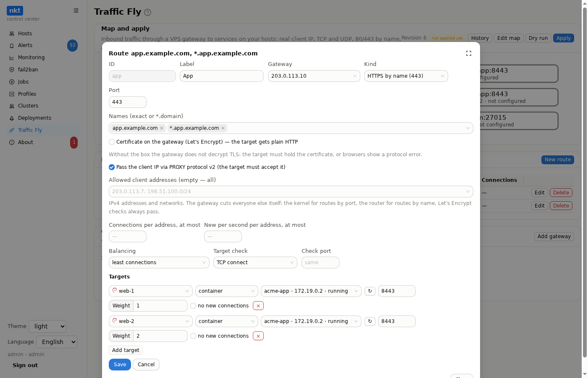588x378 pixels.
Task: Open the Traffic Fly help icon
Action: pos(147,12)
